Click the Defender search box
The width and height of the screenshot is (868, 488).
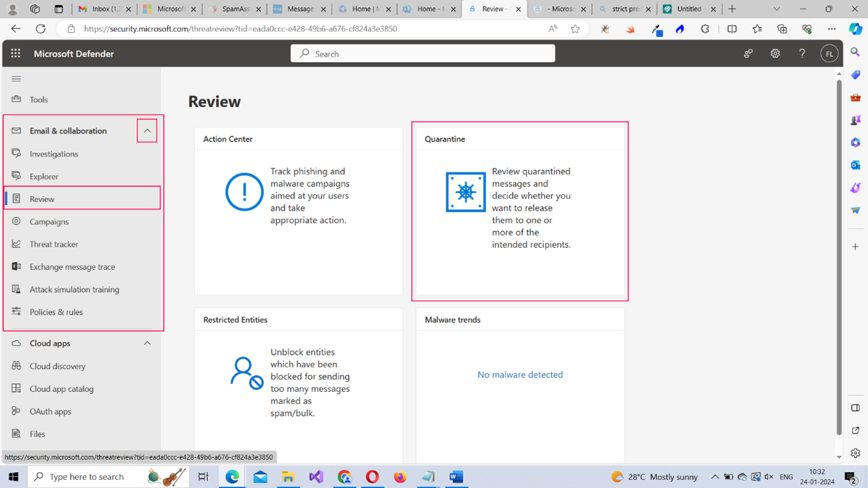(423, 54)
